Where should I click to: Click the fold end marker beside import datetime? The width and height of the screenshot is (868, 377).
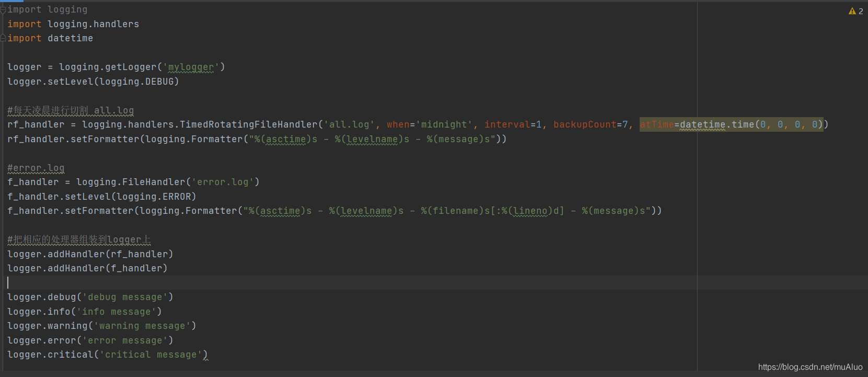pos(3,38)
